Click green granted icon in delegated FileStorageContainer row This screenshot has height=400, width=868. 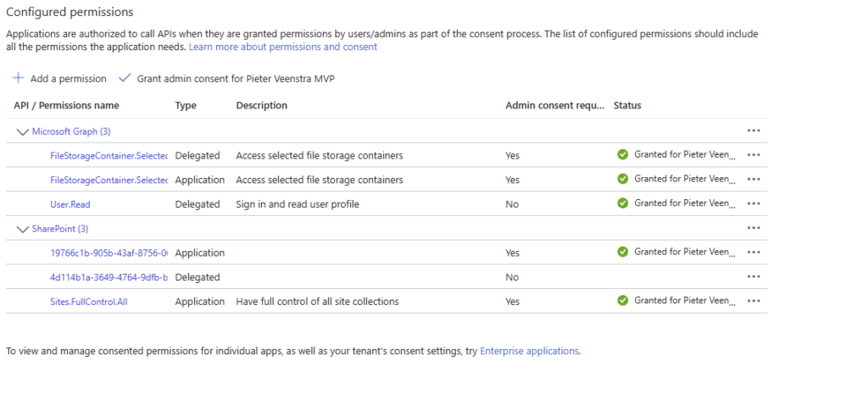point(623,154)
